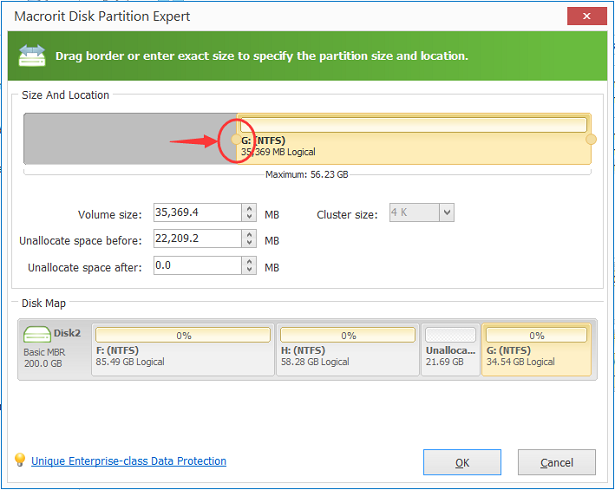Click the left resize handle of G: partition

point(236,139)
